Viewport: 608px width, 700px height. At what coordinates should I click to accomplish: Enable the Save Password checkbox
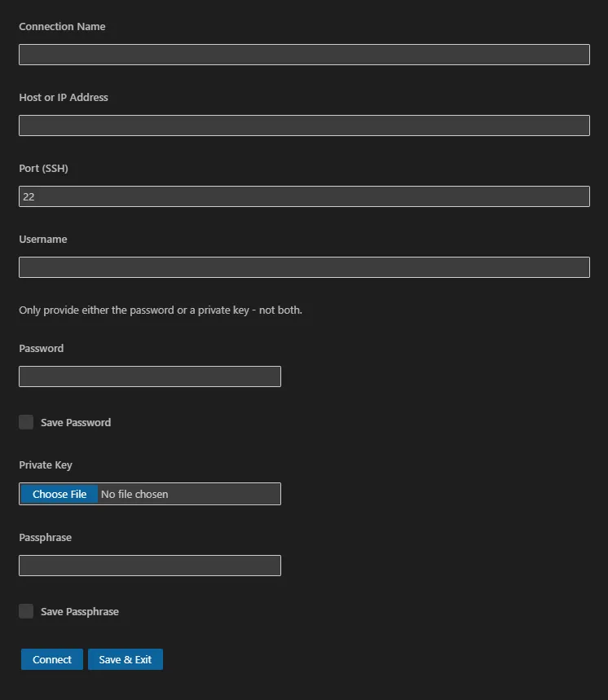click(x=26, y=422)
